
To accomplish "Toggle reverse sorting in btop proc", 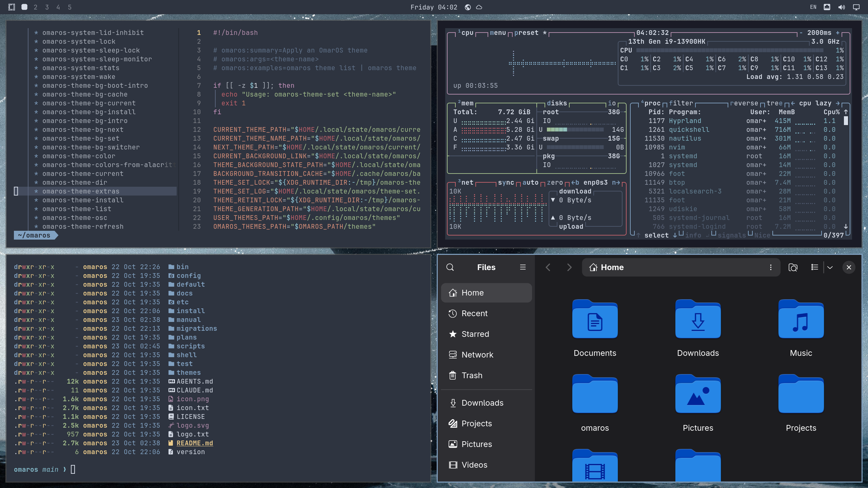I will pos(744,103).
